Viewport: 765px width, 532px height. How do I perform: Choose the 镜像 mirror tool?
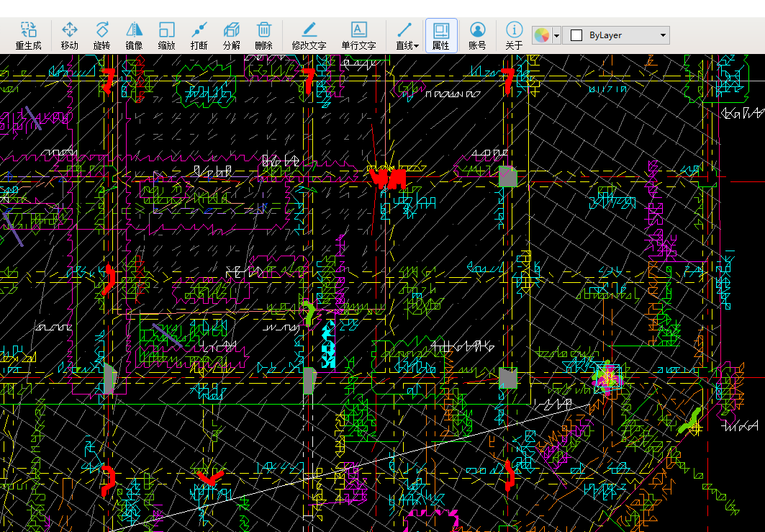pyautogui.click(x=134, y=30)
